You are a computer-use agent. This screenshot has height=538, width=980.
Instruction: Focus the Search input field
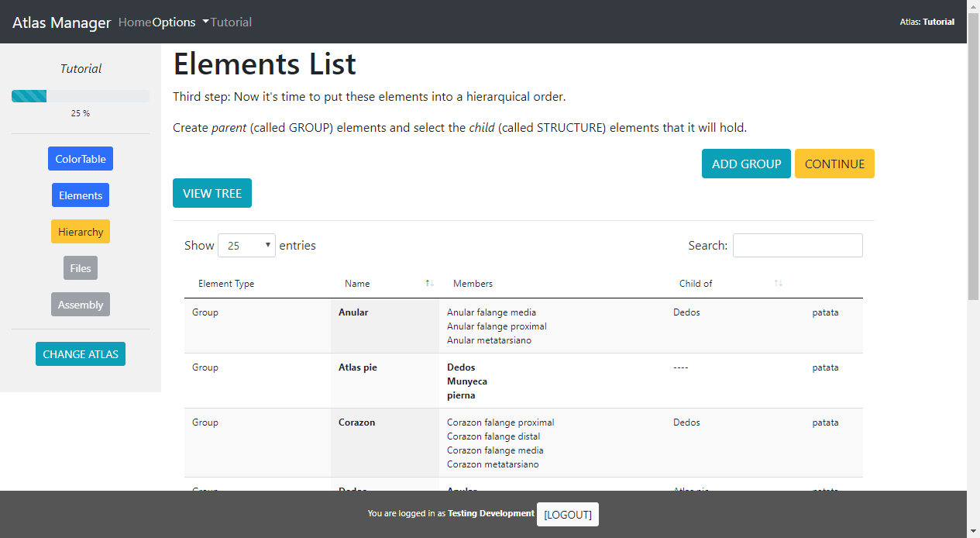[797, 246]
